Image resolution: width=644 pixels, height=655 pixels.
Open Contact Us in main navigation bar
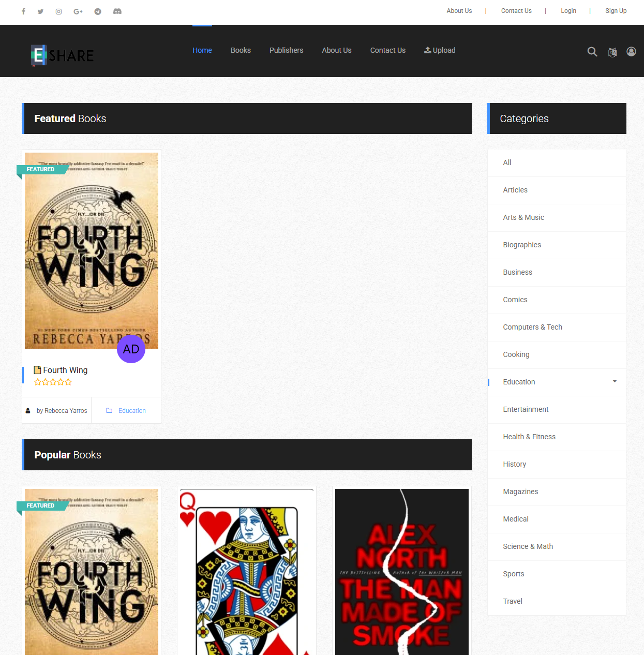[388, 50]
